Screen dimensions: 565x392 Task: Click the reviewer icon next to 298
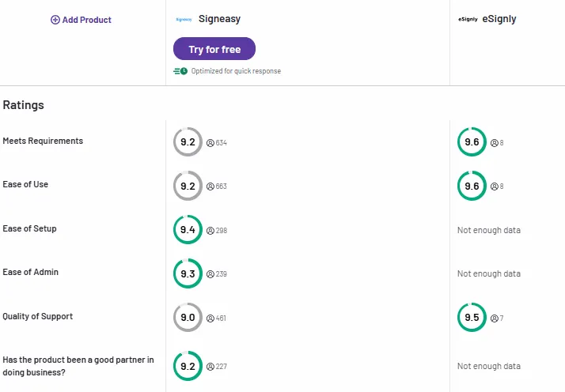click(x=210, y=231)
